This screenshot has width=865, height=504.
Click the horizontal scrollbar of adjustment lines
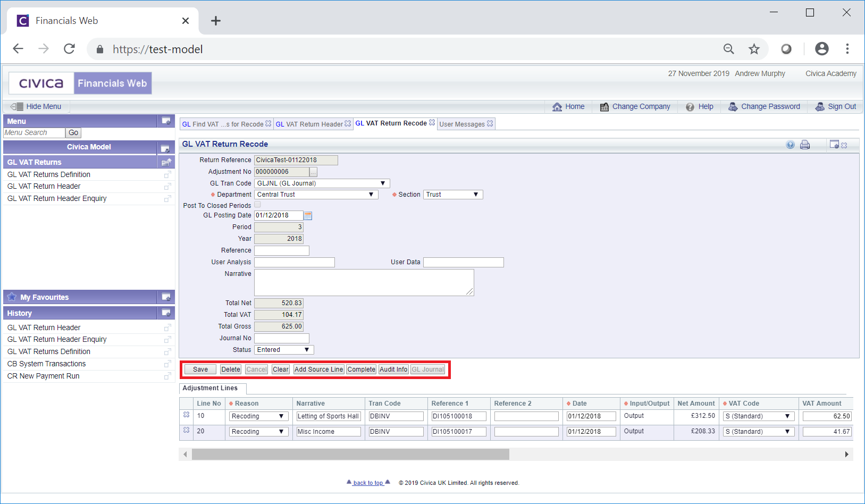coord(350,455)
